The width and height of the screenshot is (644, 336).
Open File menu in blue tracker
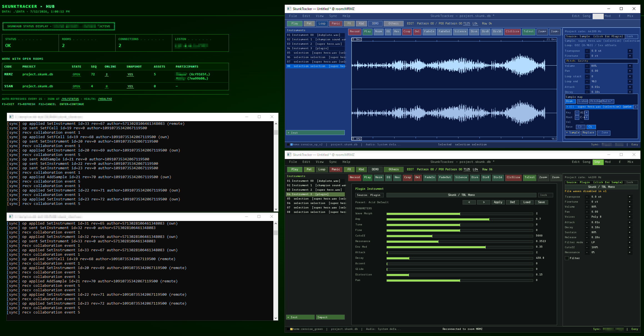[x=293, y=16]
